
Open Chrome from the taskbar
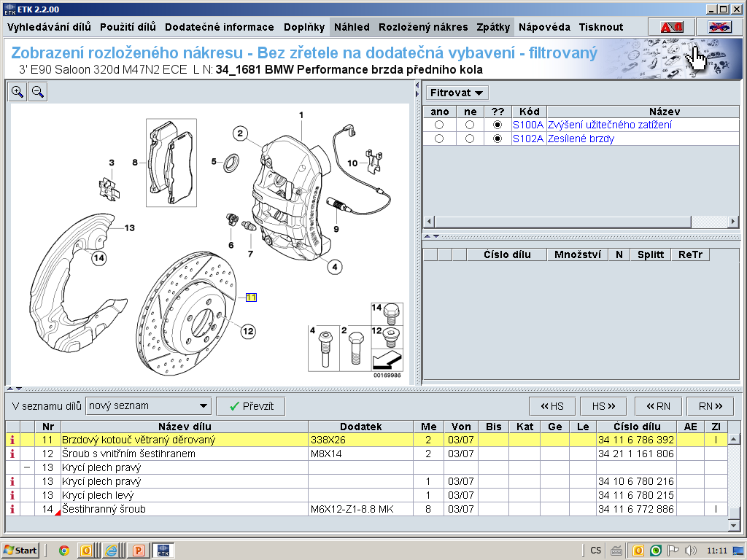tap(64, 551)
